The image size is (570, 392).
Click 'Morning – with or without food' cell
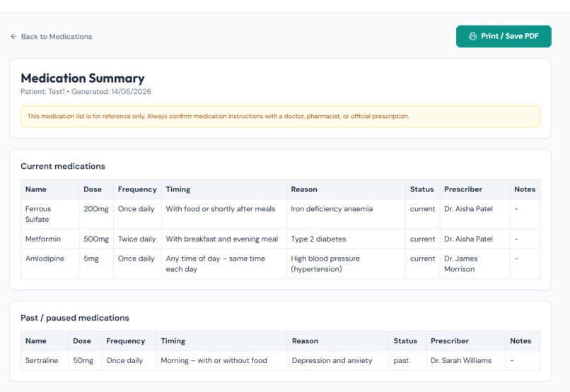[222, 360]
